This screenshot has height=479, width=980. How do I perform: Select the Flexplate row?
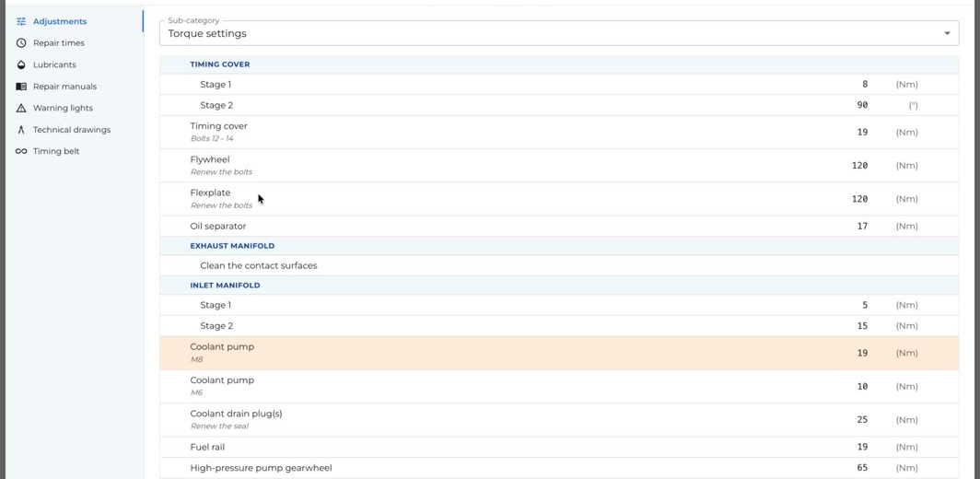[559, 199]
